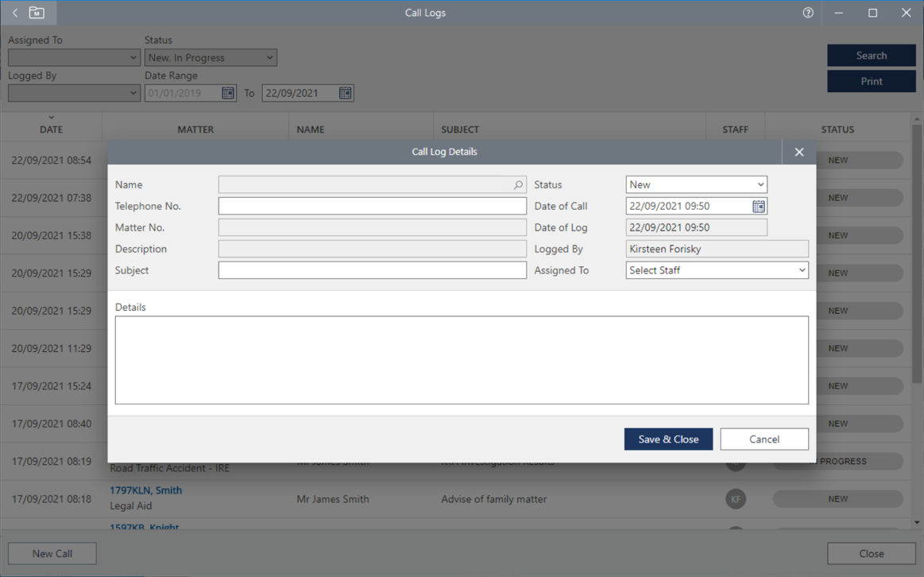Click the Save & Close button
Screen dimensions: 924x577
(x=668, y=439)
